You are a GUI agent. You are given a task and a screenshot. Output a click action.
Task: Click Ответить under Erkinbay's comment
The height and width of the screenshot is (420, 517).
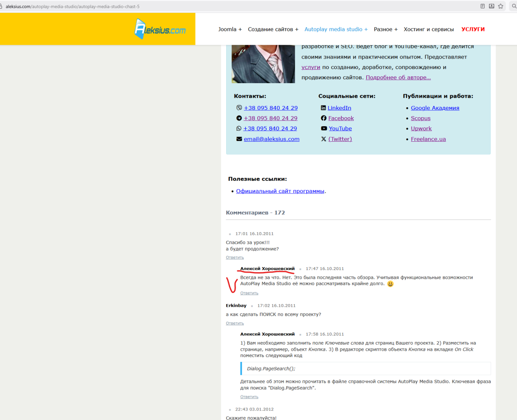pyautogui.click(x=235, y=323)
